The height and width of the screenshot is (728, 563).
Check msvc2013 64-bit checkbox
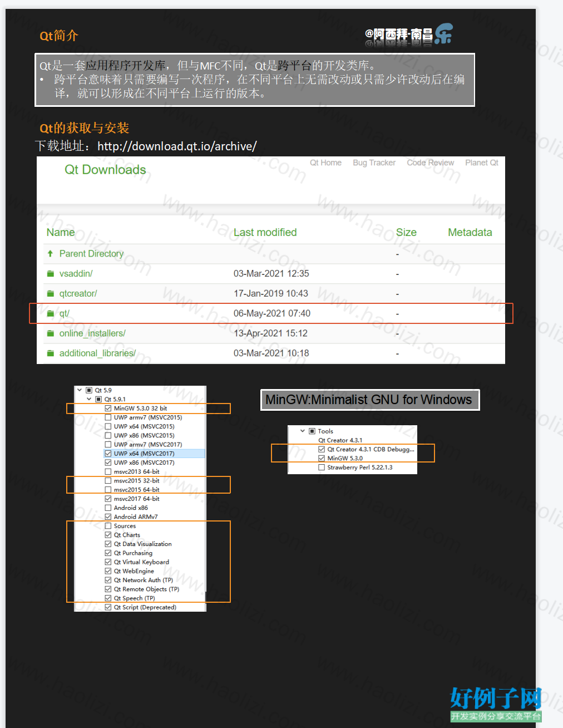click(x=108, y=471)
